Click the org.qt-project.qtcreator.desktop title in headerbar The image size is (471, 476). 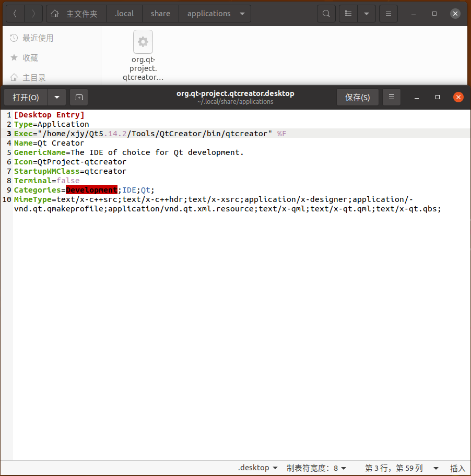coord(236,93)
